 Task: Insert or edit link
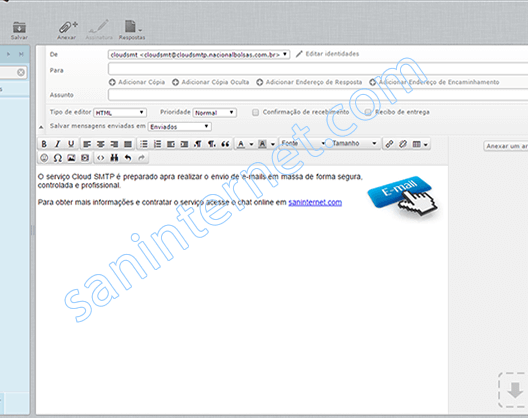click(x=389, y=144)
